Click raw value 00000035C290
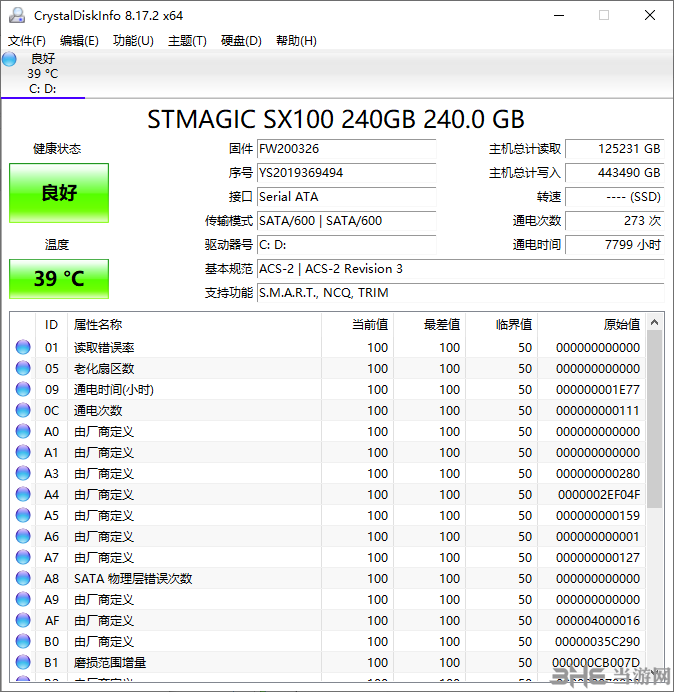 598,642
